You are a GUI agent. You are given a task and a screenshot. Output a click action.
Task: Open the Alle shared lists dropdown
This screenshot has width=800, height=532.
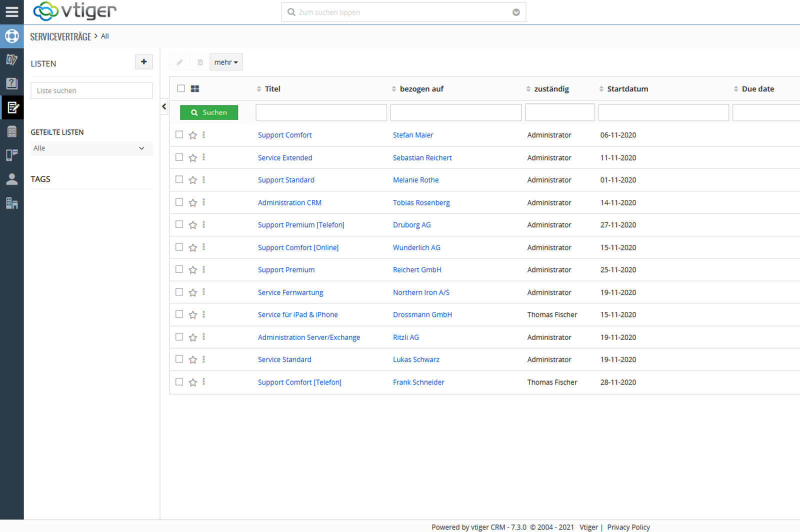91,148
